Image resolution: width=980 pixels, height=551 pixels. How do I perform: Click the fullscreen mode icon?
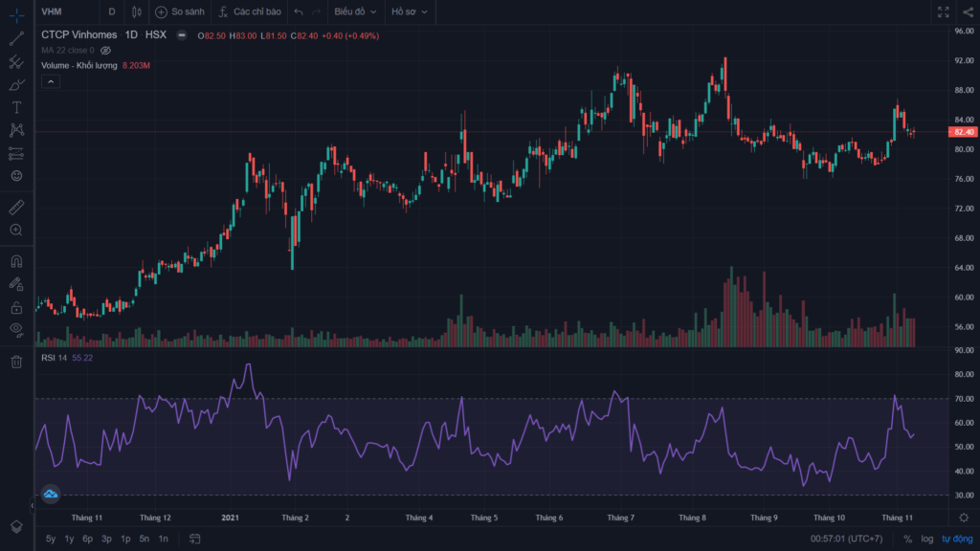pyautogui.click(x=943, y=11)
